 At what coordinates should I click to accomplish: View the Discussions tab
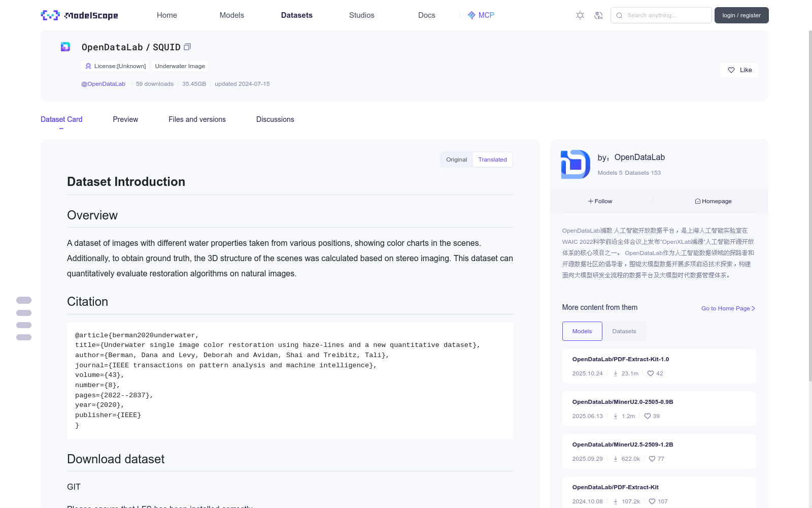click(275, 119)
